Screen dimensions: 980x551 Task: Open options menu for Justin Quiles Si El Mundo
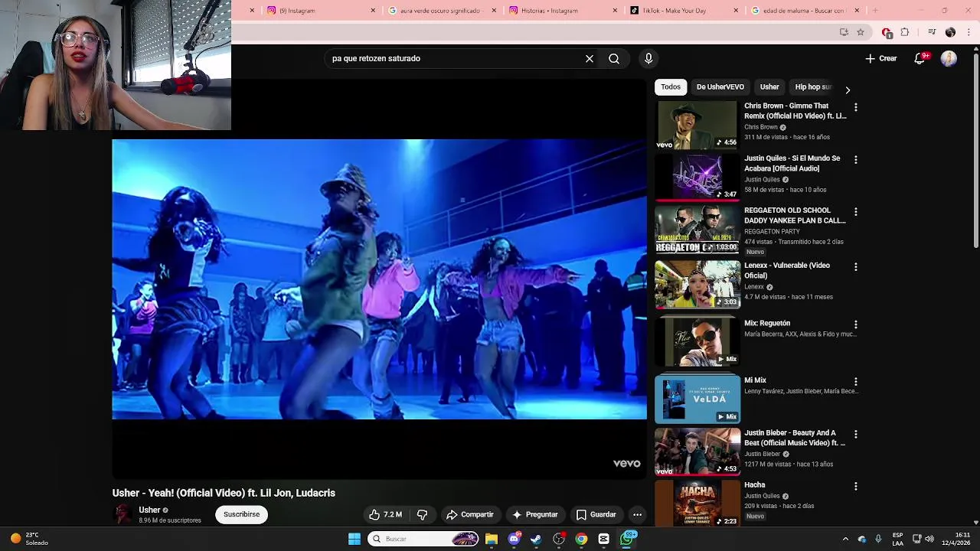(x=856, y=160)
